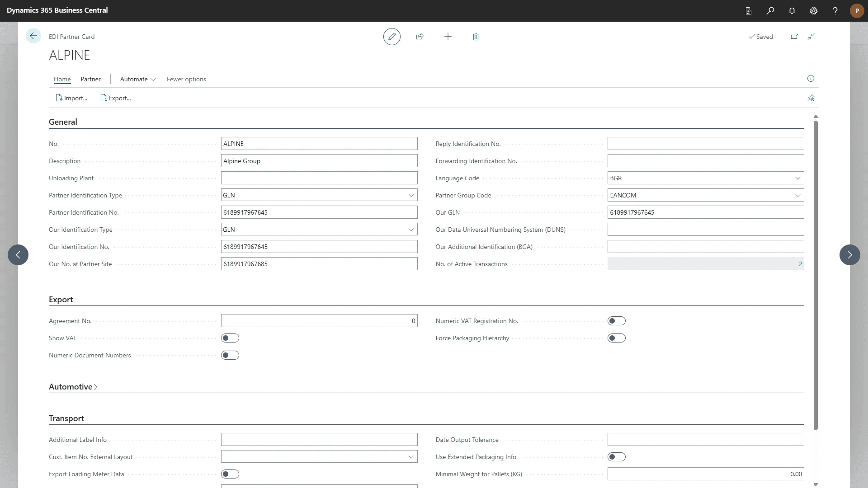Image resolution: width=868 pixels, height=488 pixels.
Task: Open the Automate menu
Action: click(138, 79)
